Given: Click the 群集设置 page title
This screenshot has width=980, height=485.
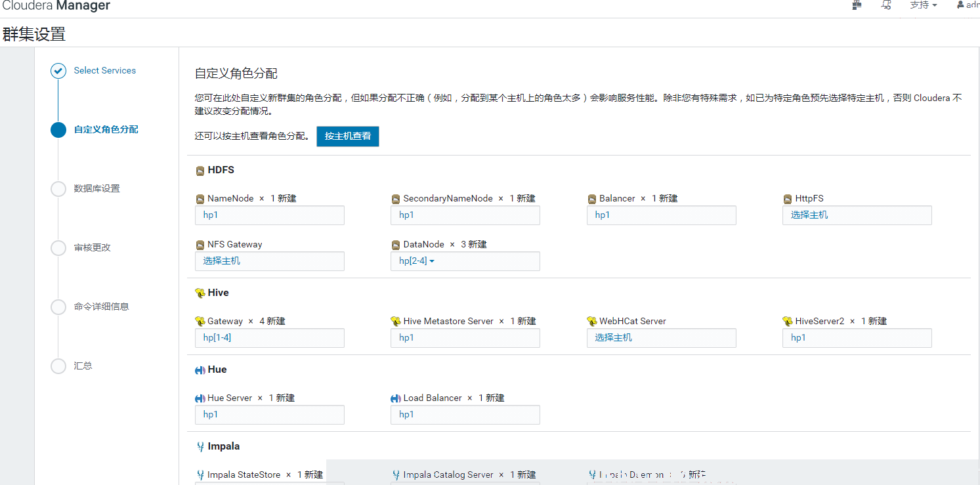Looking at the screenshot, I should tap(33, 34).
